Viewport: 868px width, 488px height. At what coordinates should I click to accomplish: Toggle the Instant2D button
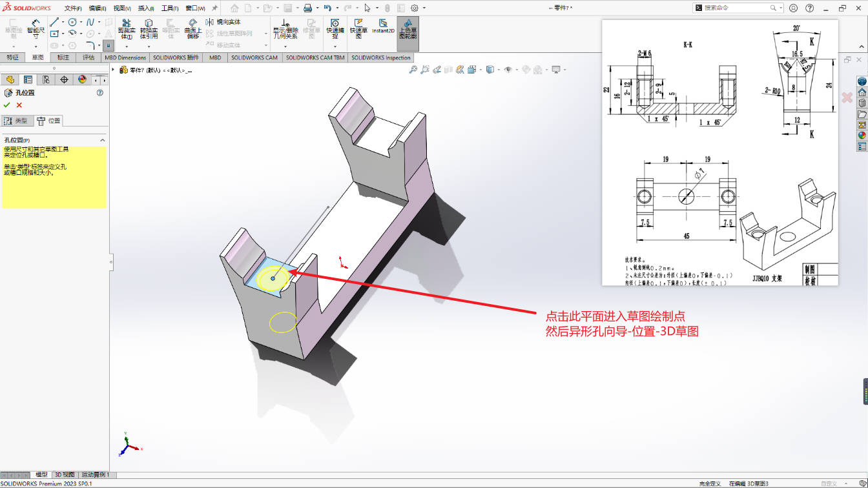pos(383,26)
